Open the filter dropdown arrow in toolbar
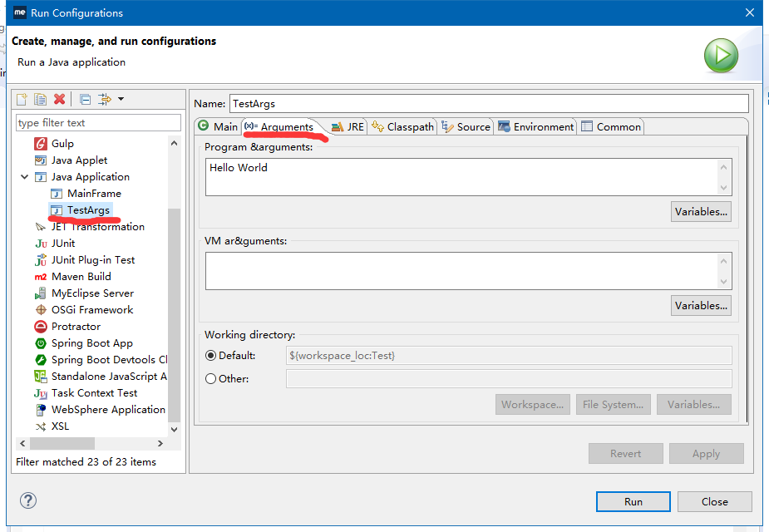This screenshot has width=769, height=532. 121,99
